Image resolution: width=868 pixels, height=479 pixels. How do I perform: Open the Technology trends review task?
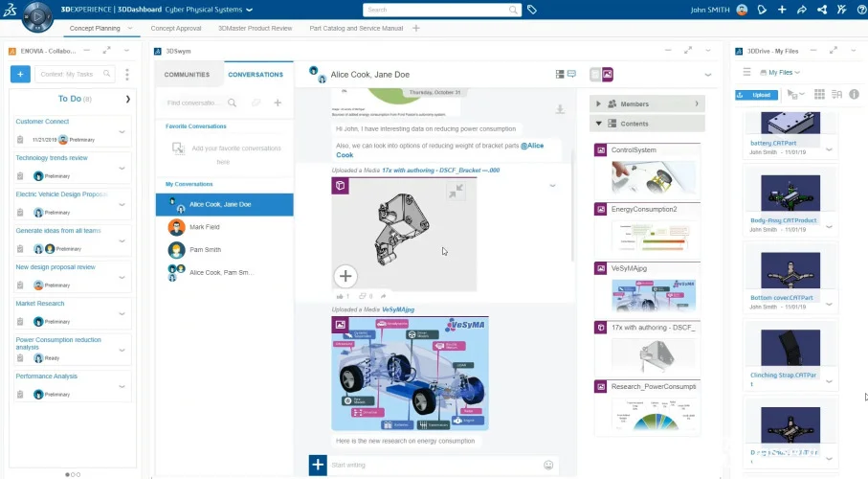click(52, 158)
